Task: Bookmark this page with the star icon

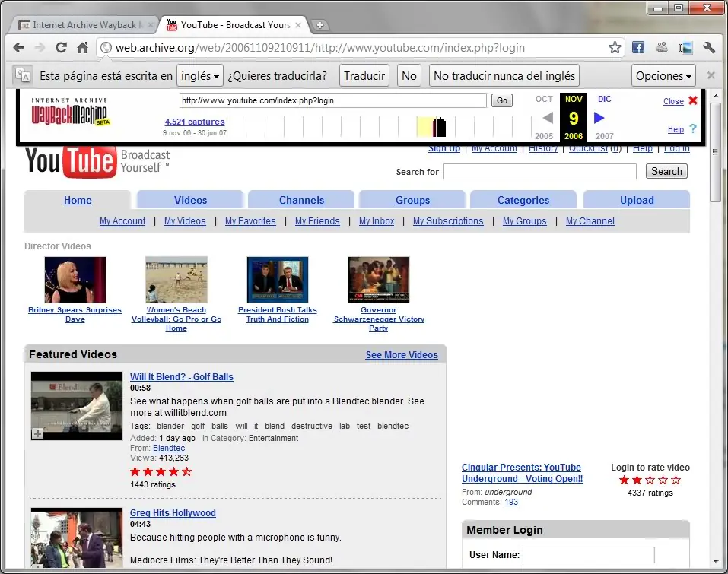Action: [615, 47]
